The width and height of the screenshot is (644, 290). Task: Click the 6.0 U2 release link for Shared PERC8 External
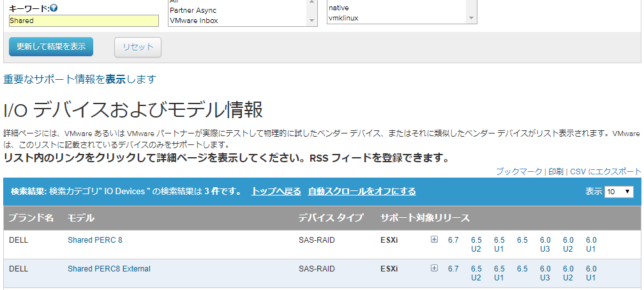coord(568,273)
